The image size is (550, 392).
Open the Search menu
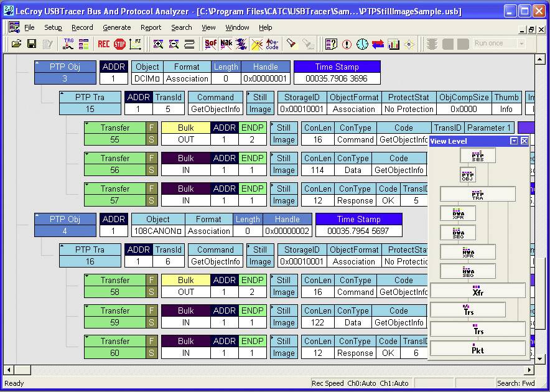181,27
